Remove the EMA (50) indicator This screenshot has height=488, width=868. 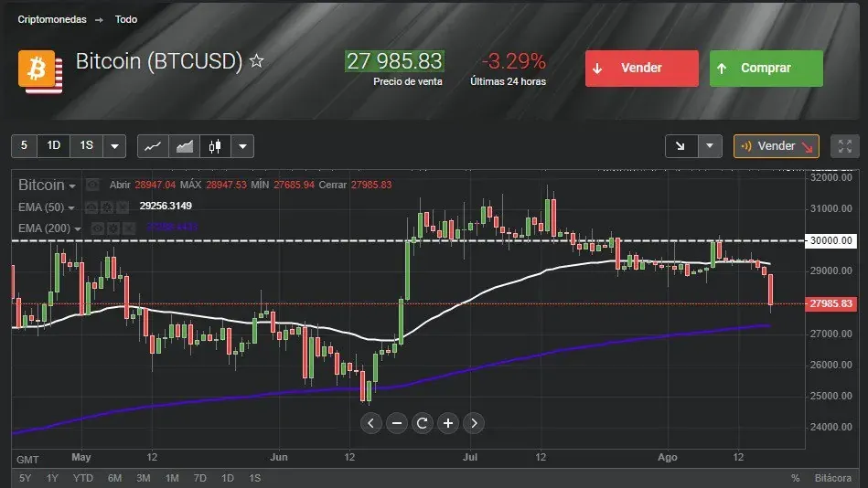click(123, 207)
